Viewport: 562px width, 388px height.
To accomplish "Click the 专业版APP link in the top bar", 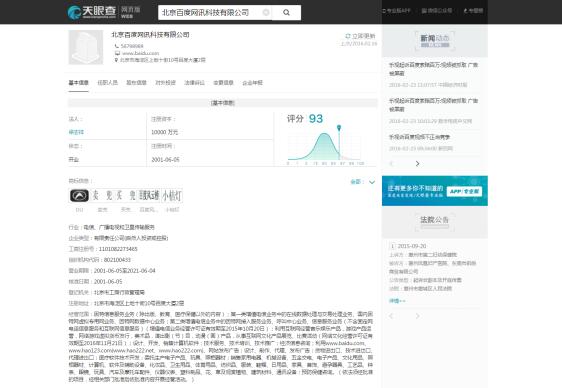I will pyautogui.click(x=396, y=11).
